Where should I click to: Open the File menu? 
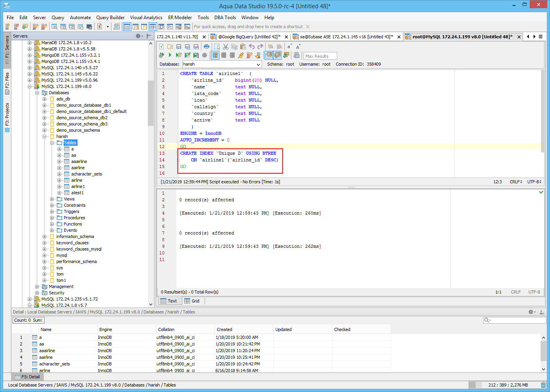[10, 18]
